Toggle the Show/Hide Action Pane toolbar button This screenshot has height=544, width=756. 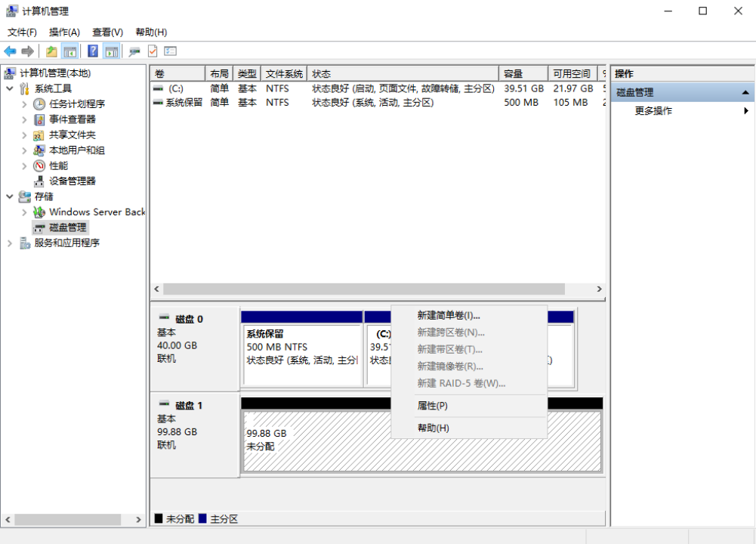112,51
